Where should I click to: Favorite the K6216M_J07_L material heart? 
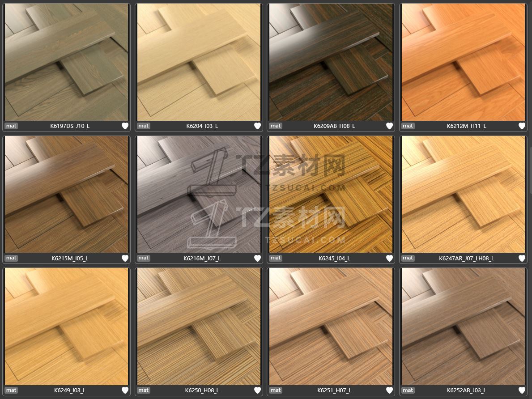(x=258, y=258)
